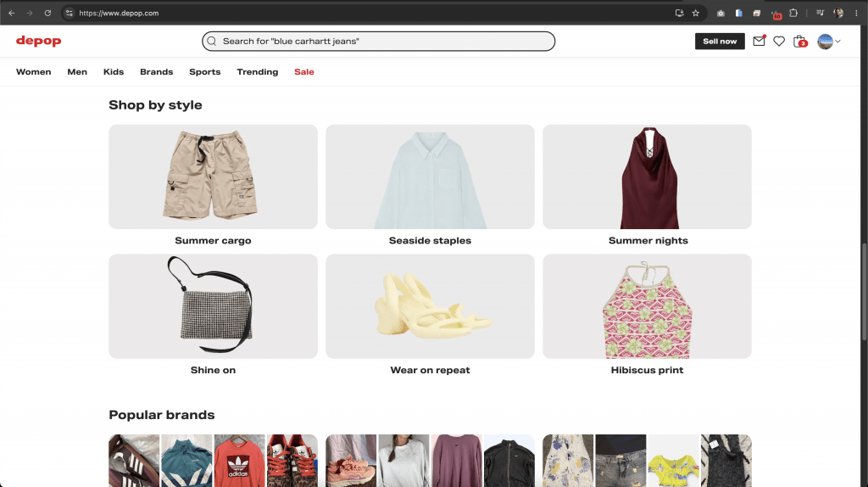Open maroon Nike sweatshirt thumbnail

click(457, 461)
